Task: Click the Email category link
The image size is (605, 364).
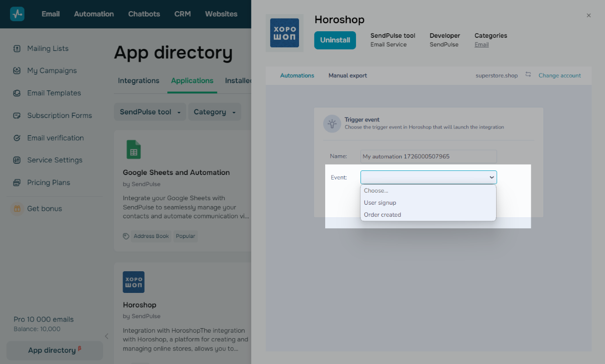Action: pos(481,44)
